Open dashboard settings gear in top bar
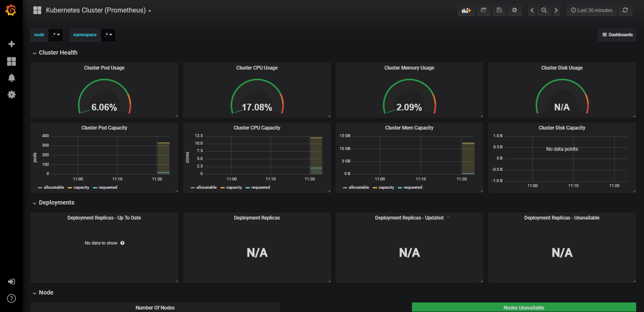 (514, 10)
